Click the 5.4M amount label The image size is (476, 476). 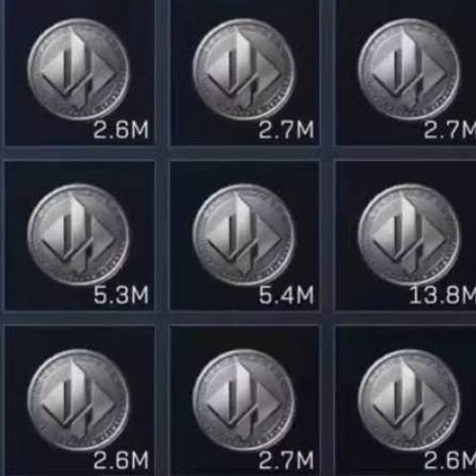[x=287, y=295]
